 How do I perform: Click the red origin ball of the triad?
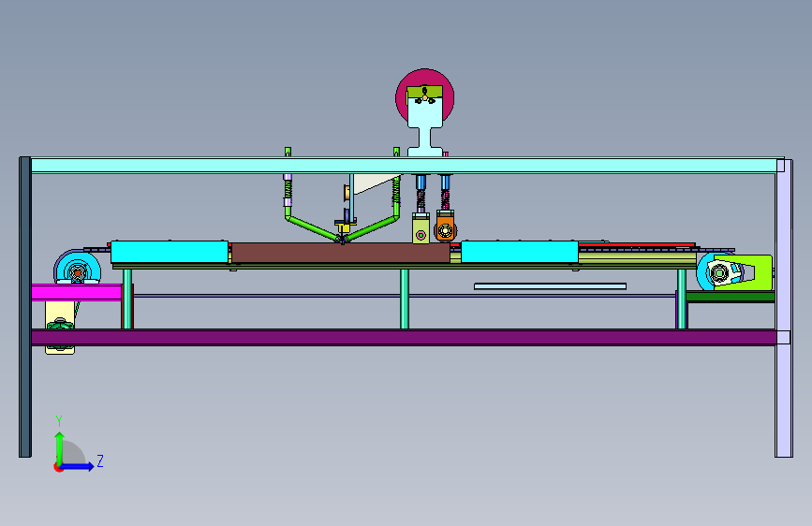point(58,467)
